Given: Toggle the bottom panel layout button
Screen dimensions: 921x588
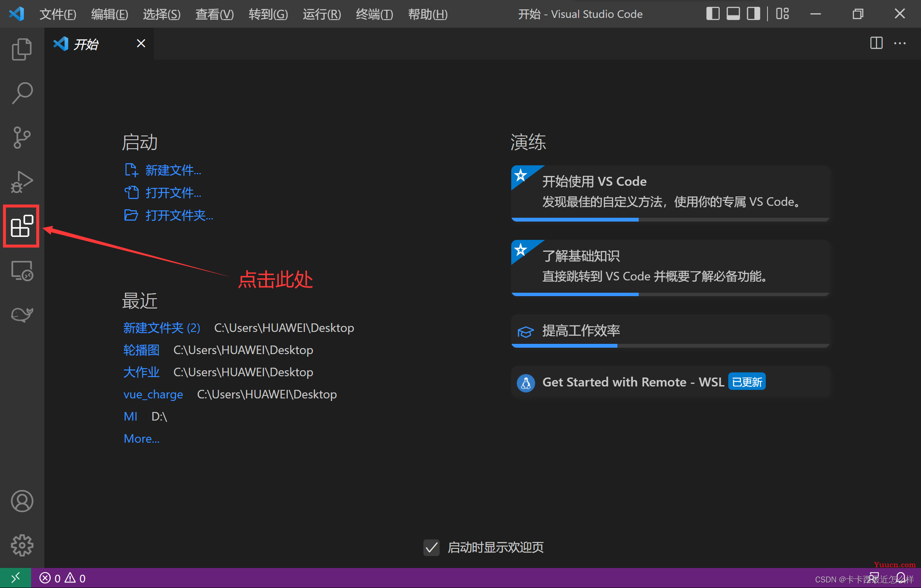Looking at the screenshot, I should [x=733, y=14].
